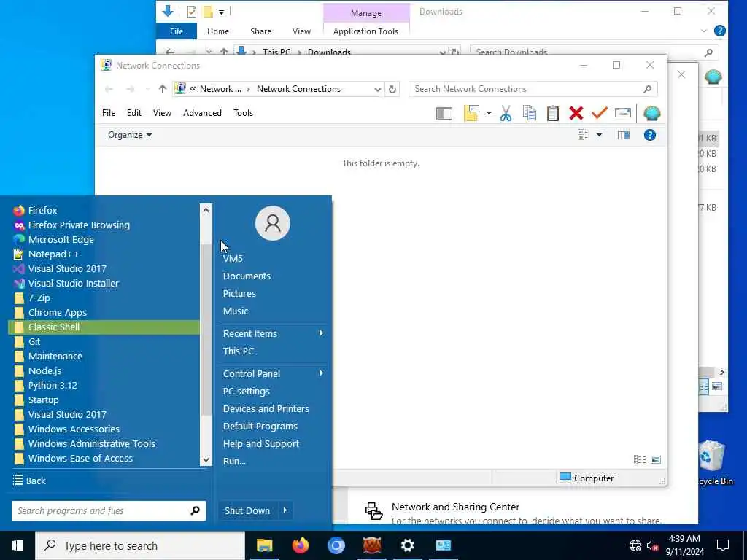Click the Search Network Connections field
This screenshot has height=560, width=747.
click(533, 89)
